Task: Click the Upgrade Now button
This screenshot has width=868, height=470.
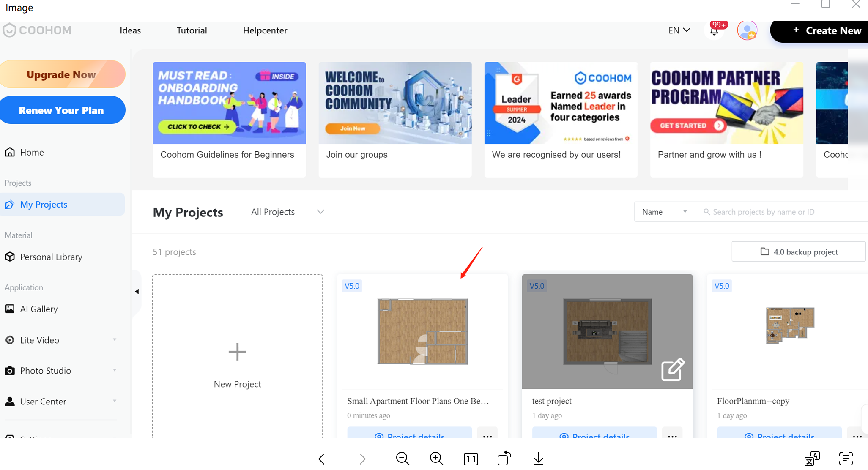Action: (62, 74)
